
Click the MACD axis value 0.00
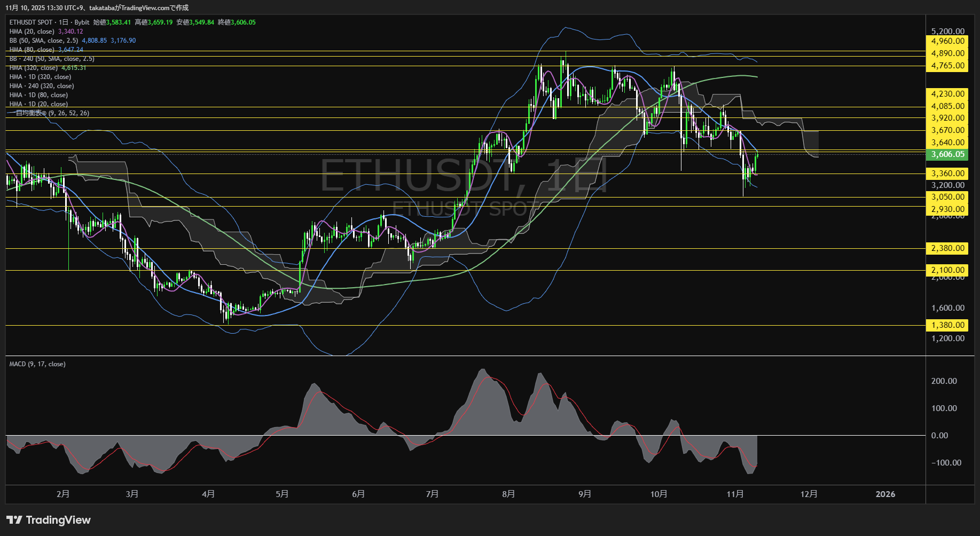(939, 436)
